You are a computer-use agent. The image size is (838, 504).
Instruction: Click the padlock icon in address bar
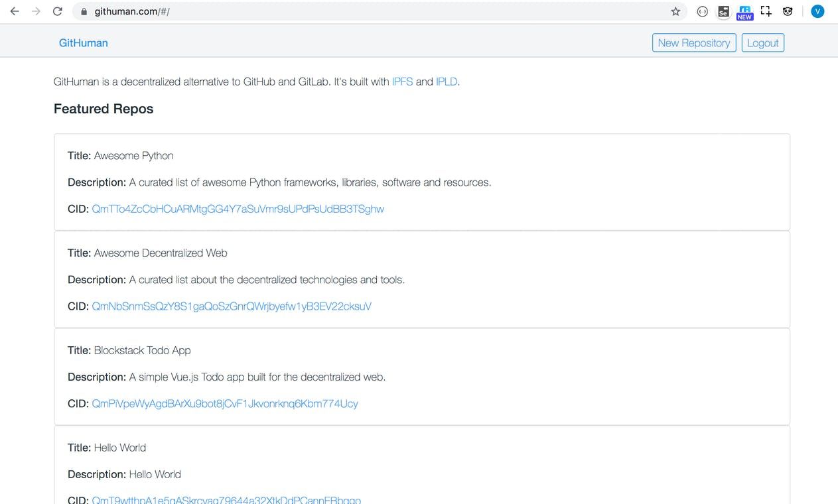tap(84, 11)
